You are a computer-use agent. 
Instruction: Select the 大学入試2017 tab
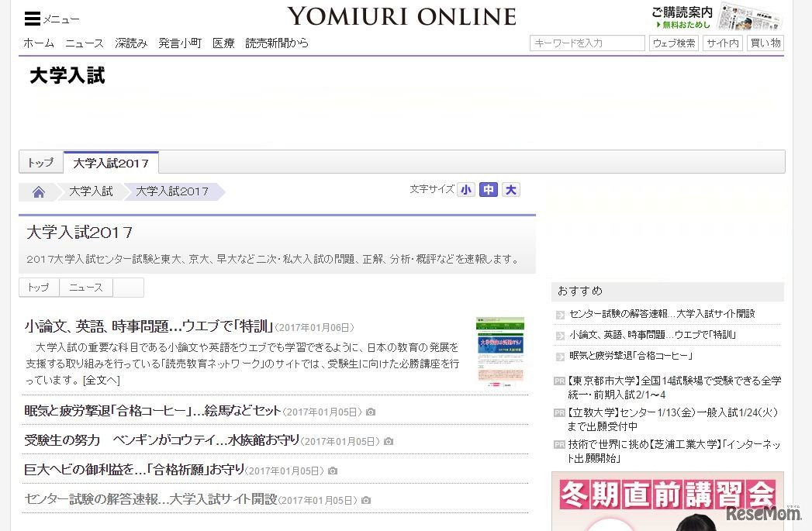tap(111, 163)
